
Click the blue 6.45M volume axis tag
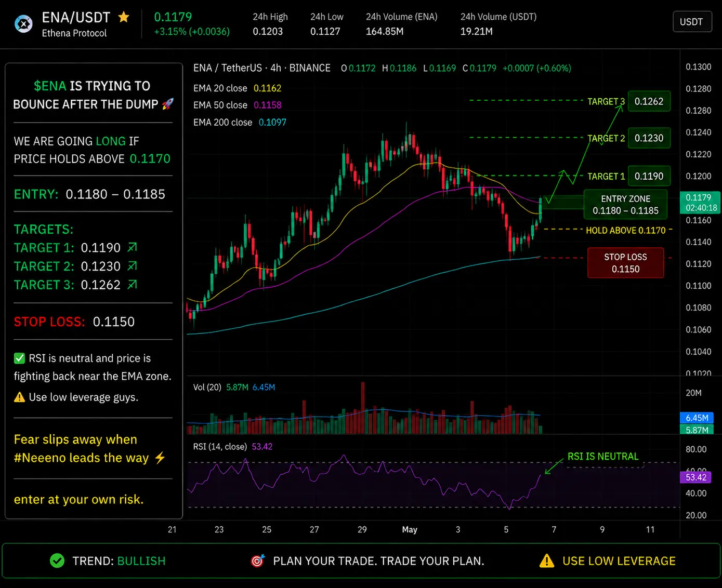(697, 418)
